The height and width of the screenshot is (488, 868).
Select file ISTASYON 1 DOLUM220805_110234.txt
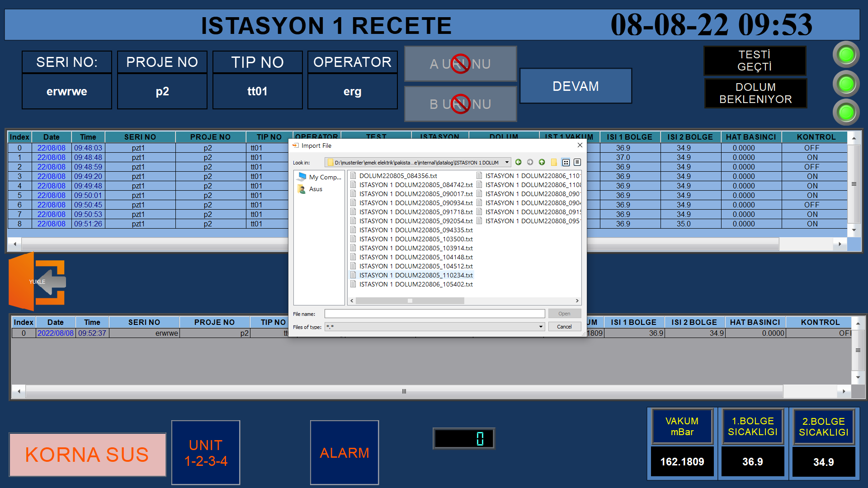click(x=415, y=275)
